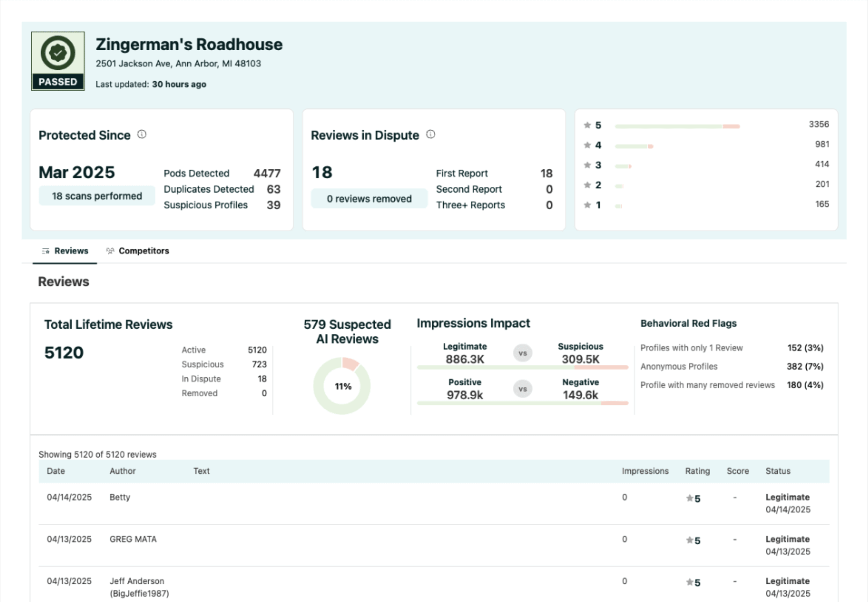The height and width of the screenshot is (602, 868).
Task: Sort by the Impressions column header
Action: pos(645,471)
